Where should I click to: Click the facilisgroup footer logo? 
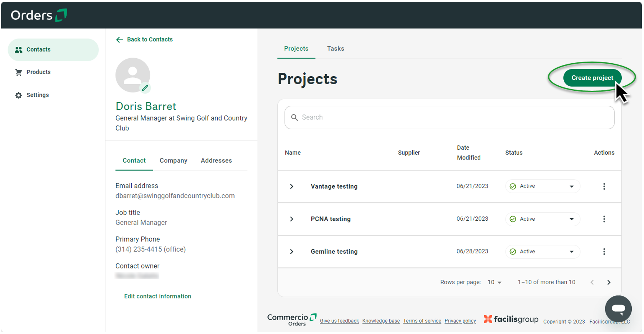[511, 319]
